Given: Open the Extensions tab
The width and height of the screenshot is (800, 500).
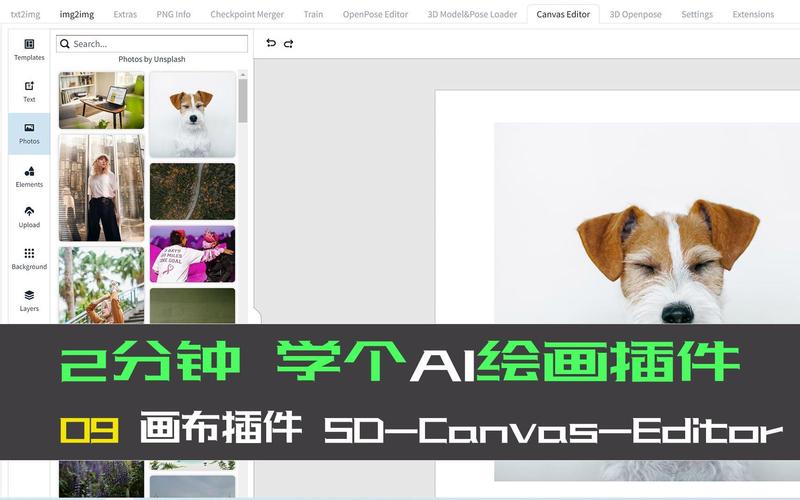Looking at the screenshot, I should [753, 14].
